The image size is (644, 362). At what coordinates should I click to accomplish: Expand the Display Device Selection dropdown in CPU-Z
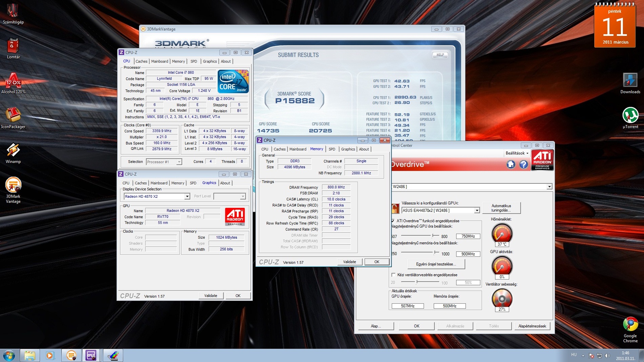tap(187, 196)
